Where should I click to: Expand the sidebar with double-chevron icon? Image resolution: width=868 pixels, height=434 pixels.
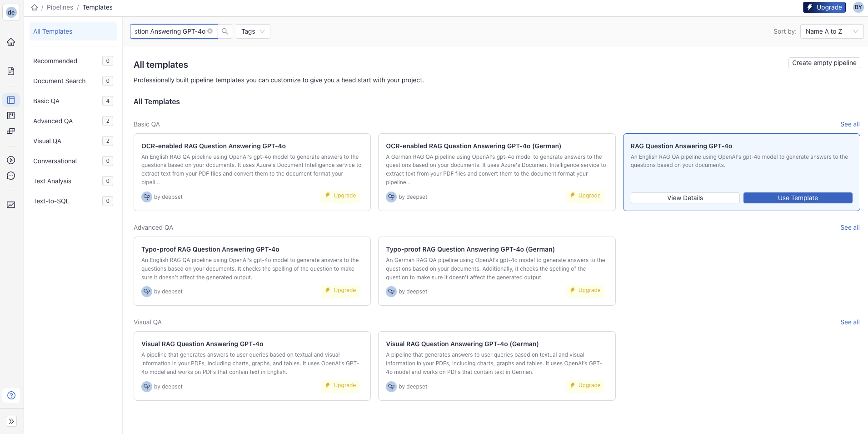click(x=11, y=421)
